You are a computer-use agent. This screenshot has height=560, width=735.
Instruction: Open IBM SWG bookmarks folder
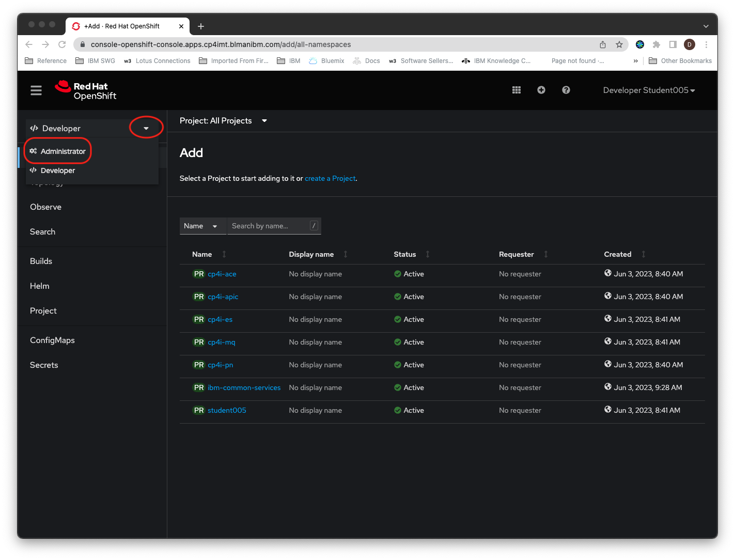[x=96, y=61]
